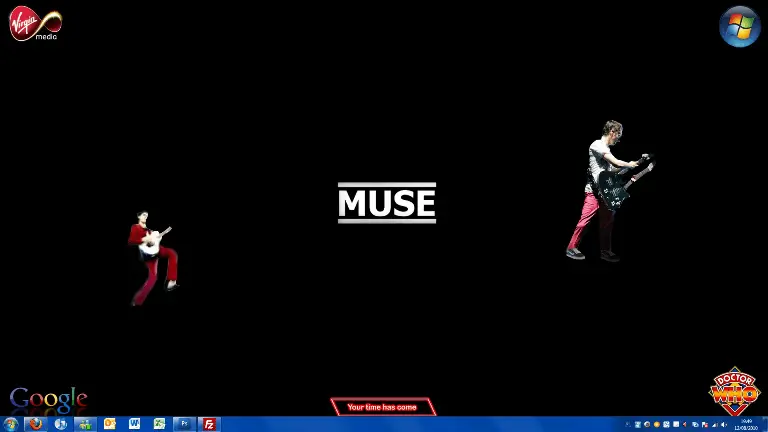Open the network signal tray icon
The image size is (768, 432).
(714, 425)
